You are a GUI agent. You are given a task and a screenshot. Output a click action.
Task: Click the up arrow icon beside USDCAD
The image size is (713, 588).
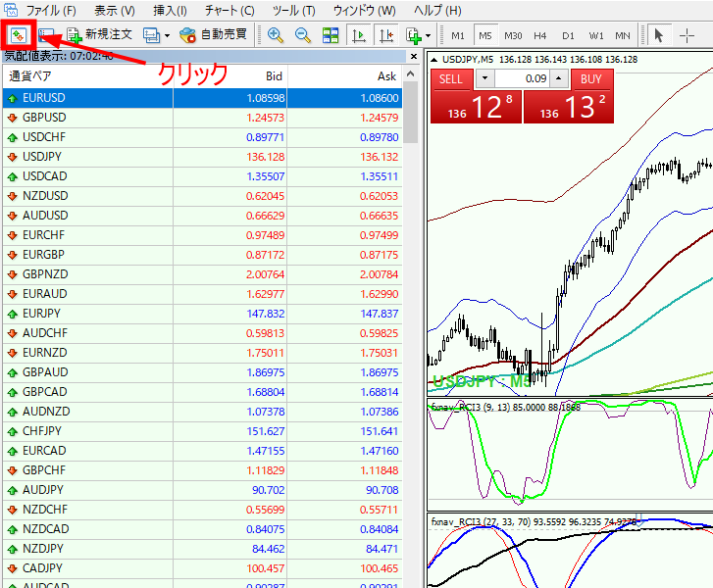pyautogui.click(x=13, y=176)
